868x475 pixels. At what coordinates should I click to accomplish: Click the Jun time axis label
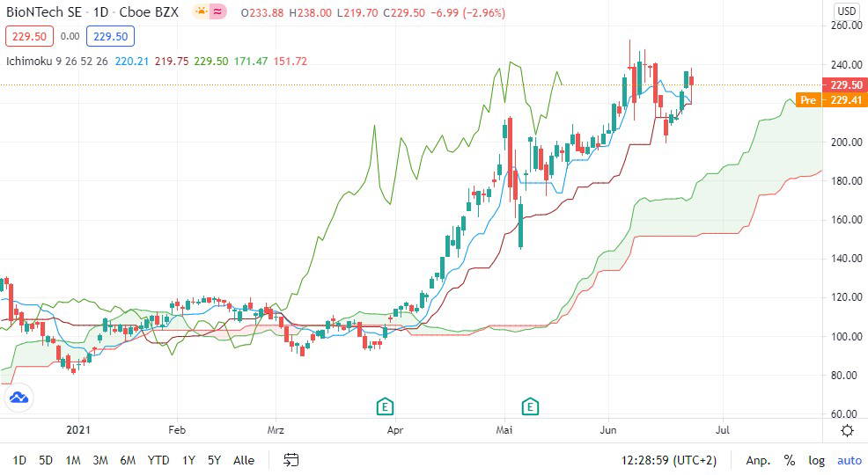click(607, 429)
